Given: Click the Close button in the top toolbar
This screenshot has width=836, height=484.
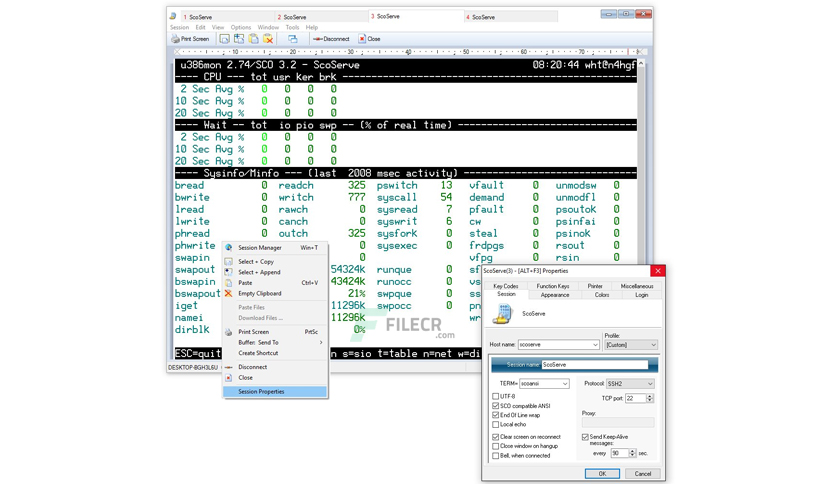Looking at the screenshot, I should [x=369, y=39].
